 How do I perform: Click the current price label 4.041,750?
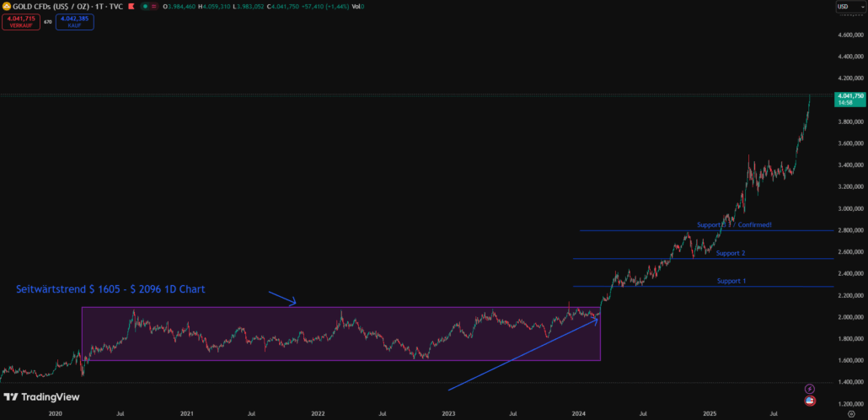[849, 99]
